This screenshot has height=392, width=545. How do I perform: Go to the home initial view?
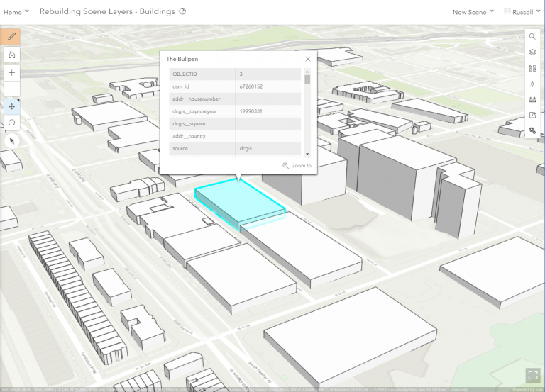point(12,55)
